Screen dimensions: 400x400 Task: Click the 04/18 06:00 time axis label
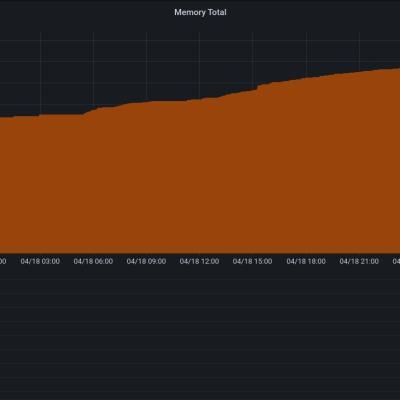tap(93, 261)
